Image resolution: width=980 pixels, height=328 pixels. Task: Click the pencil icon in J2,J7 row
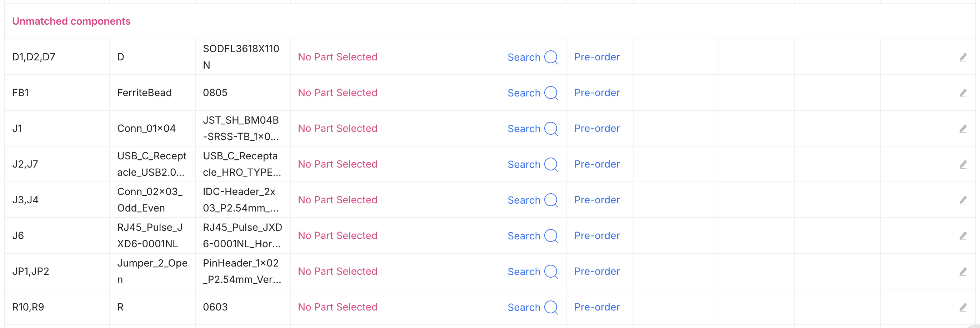(x=962, y=165)
